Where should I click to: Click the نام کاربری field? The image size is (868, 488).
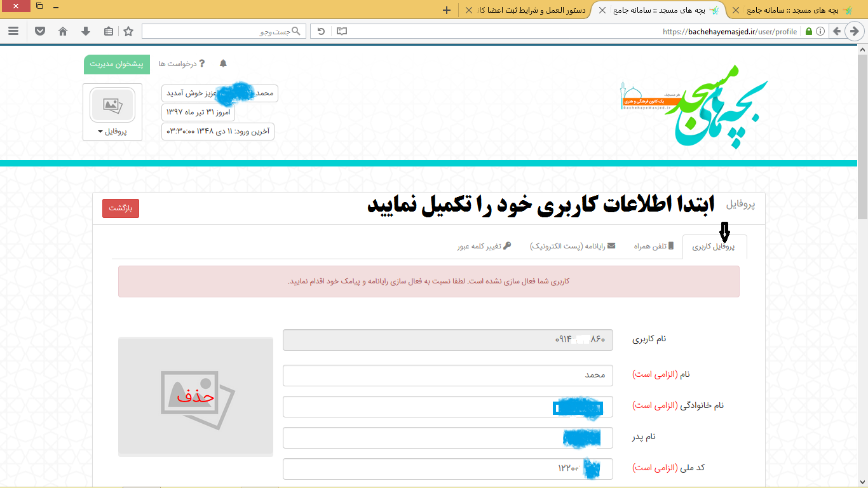click(448, 339)
